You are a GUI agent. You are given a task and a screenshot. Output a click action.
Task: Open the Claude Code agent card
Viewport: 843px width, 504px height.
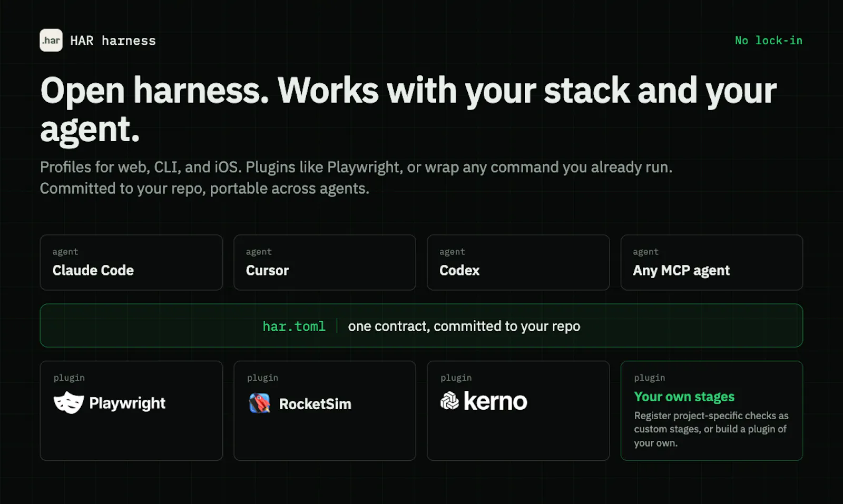point(131,262)
